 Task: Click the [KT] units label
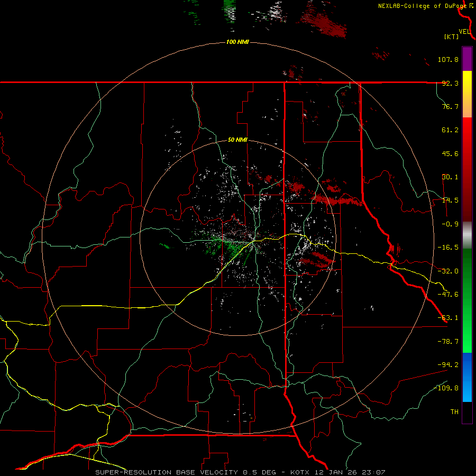[x=452, y=36]
